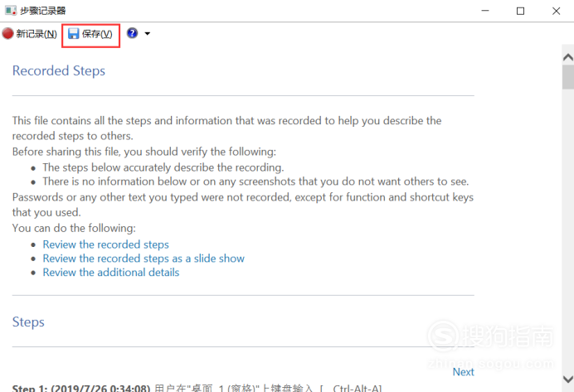The width and height of the screenshot is (574, 392).
Task: Click the '步骤记录器' window title text
Action: [43, 11]
